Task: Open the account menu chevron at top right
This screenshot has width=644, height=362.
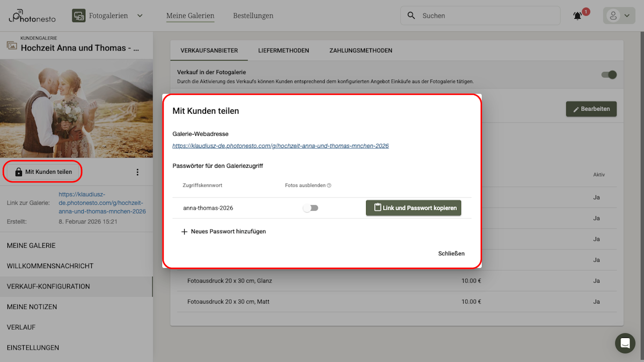Action: [626, 16]
